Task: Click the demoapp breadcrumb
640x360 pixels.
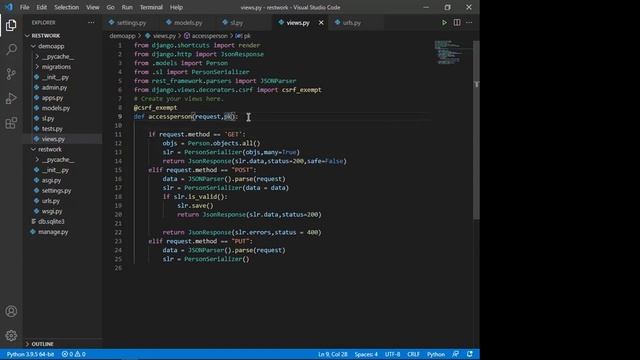Action: click(x=122, y=36)
